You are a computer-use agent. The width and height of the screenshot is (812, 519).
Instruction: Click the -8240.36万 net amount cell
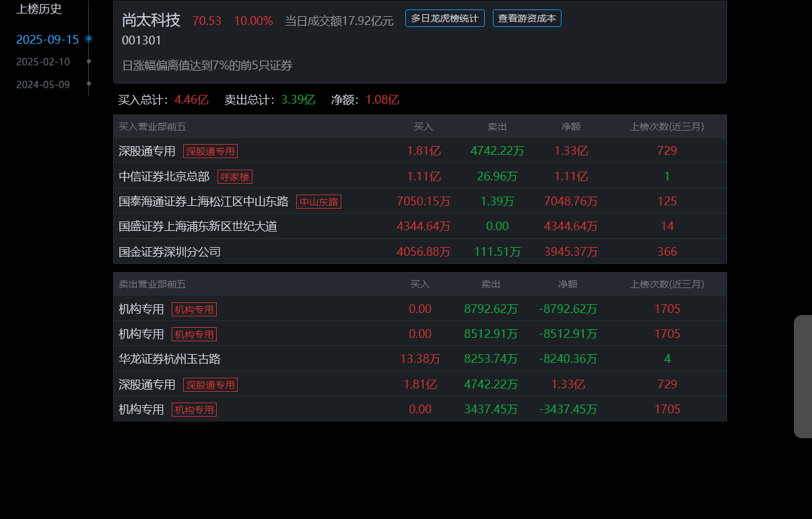point(568,359)
